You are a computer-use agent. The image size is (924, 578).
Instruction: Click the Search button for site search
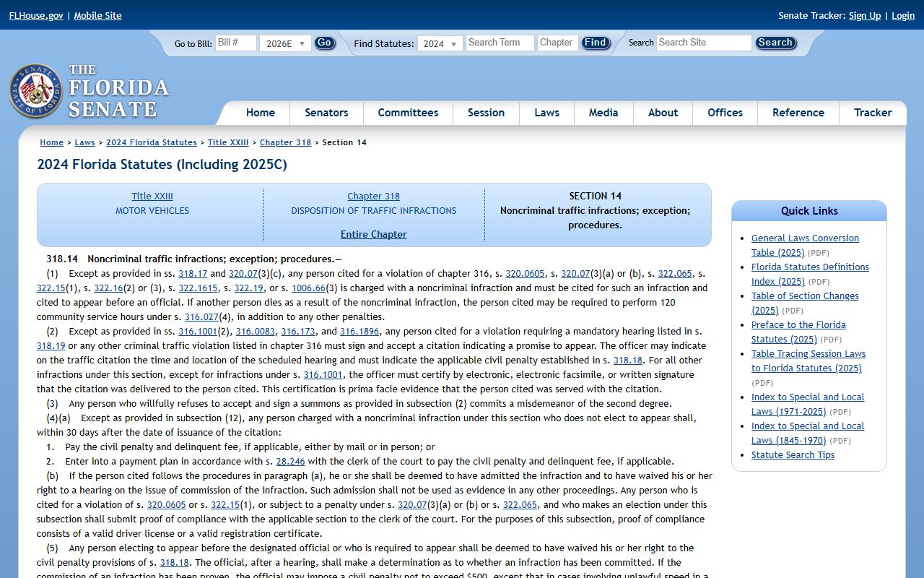pos(775,43)
